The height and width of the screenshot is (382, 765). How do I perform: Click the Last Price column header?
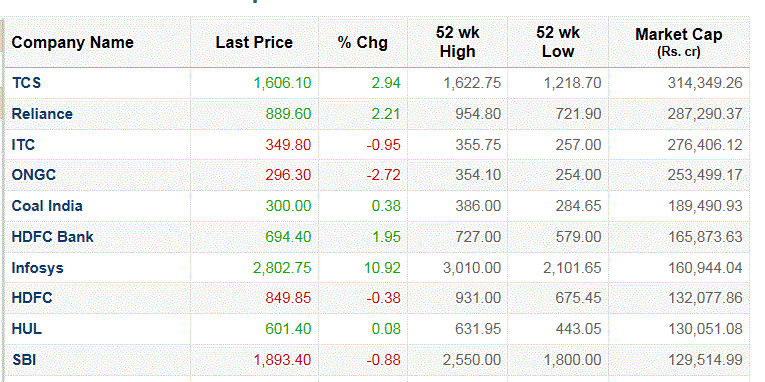click(x=254, y=42)
